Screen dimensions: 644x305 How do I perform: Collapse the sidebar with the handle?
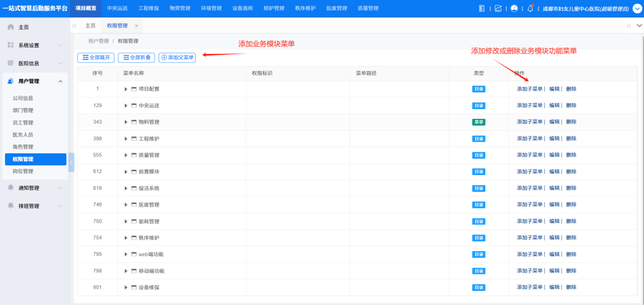click(71, 162)
